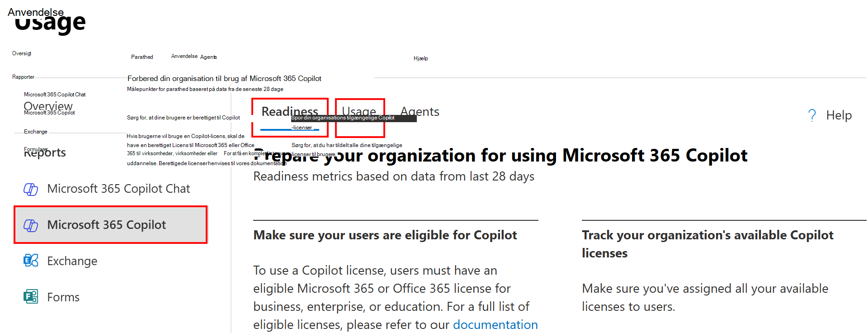Click heading "Make sure your users are eligible for Copilot"

pos(385,235)
